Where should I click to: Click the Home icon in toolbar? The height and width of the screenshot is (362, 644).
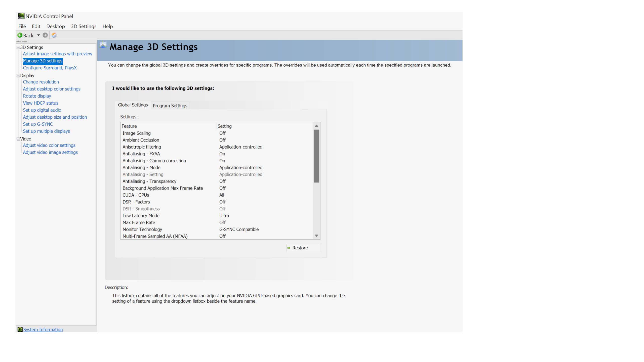pyautogui.click(x=54, y=35)
